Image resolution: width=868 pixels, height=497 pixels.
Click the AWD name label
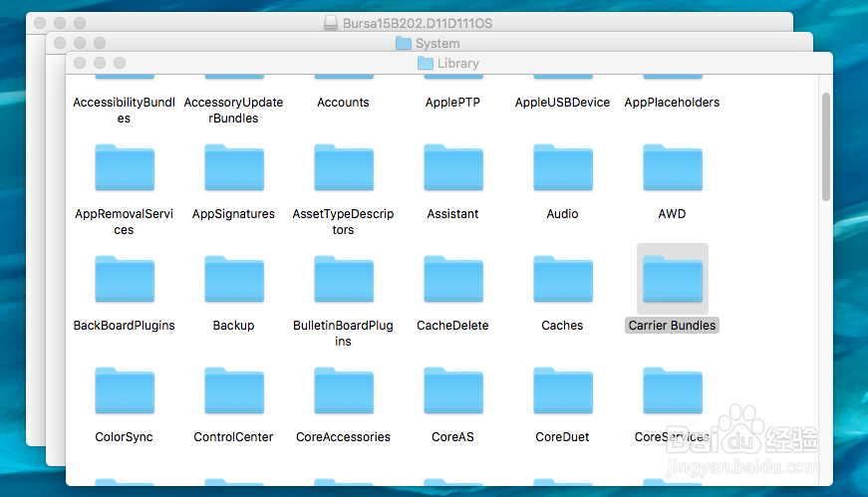pyautogui.click(x=672, y=214)
